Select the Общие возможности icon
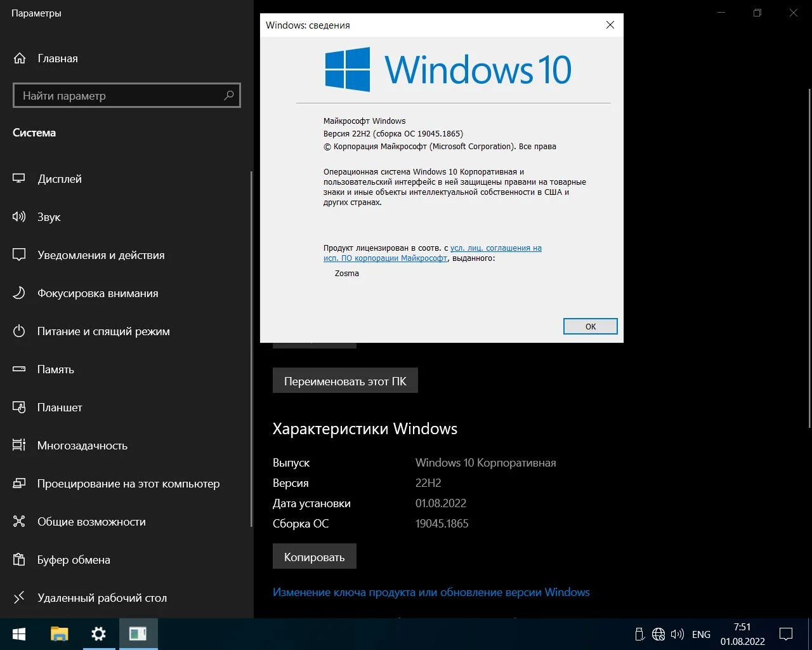The image size is (812, 650). (x=19, y=522)
